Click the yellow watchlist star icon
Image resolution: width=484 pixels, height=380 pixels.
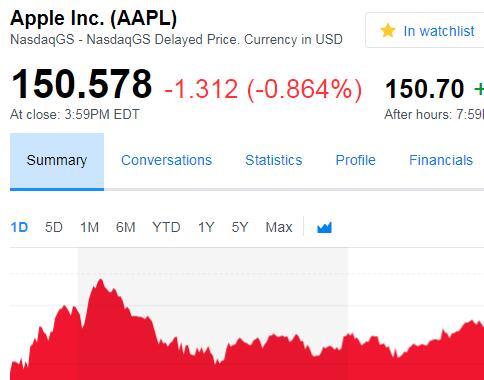(388, 31)
